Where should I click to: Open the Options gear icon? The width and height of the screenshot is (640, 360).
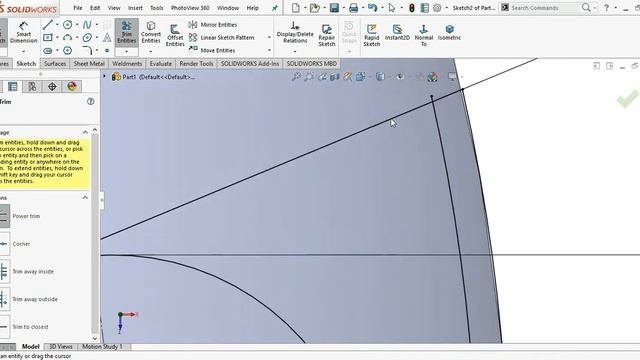pyautogui.click(x=437, y=8)
